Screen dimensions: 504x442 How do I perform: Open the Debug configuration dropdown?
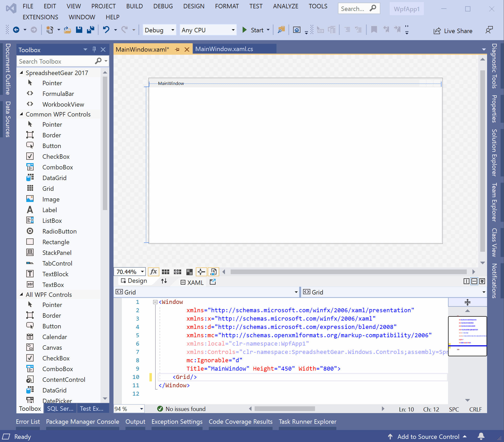point(159,30)
